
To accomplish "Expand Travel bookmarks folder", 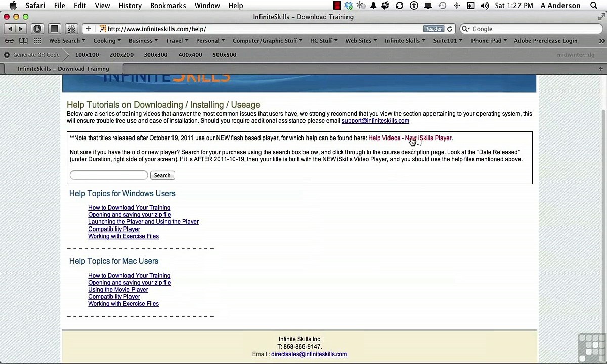I will click(x=177, y=41).
